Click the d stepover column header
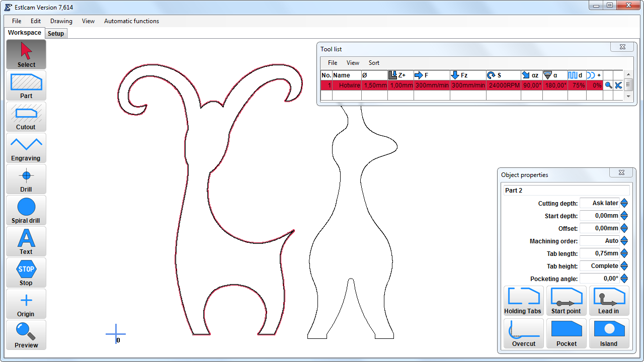Image resolution: width=644 pixels, height=362 pixels. coord(577,75)
